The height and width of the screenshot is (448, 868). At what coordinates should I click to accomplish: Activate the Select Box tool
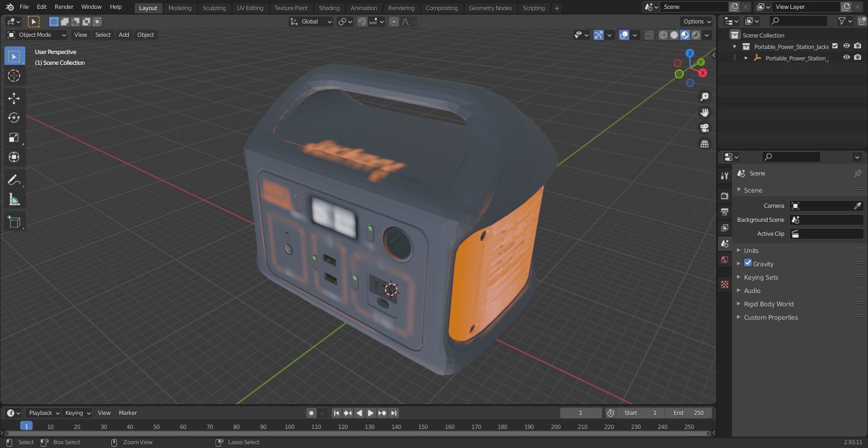tap(14, 57)
